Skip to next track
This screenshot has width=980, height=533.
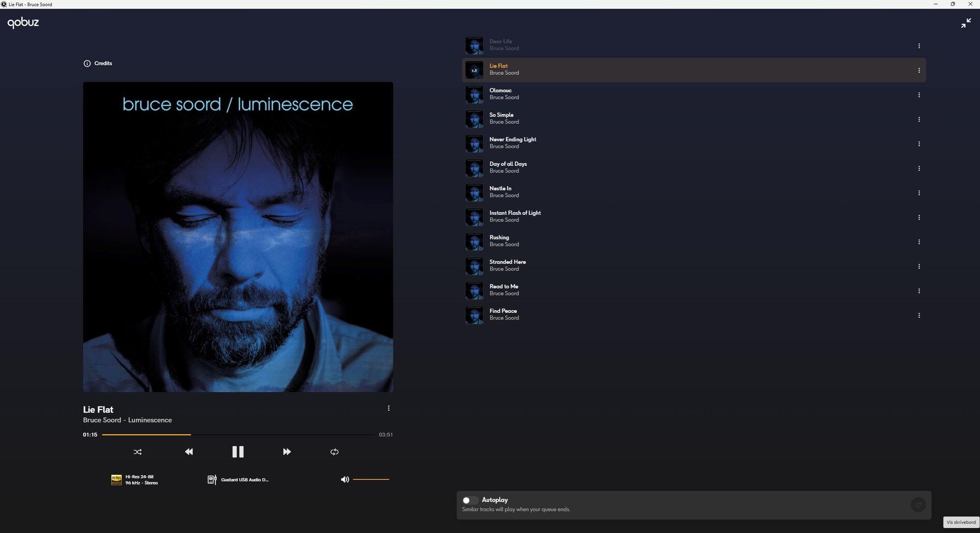click(x=287, y=452)
